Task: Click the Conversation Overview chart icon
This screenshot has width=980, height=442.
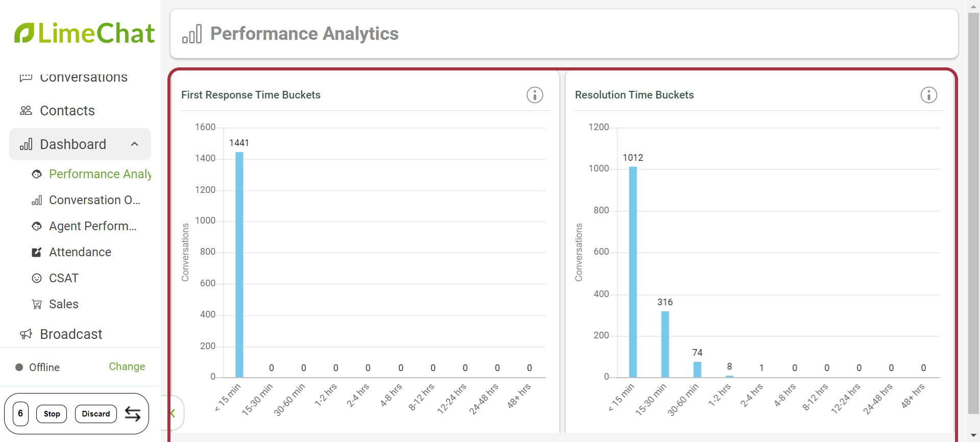Action: click(x=37, y=201)
